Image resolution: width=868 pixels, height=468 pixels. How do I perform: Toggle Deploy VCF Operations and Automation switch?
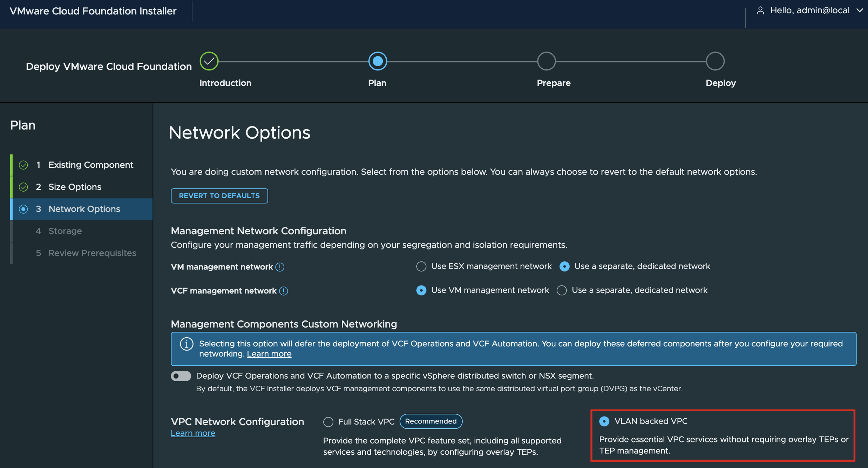181,376
